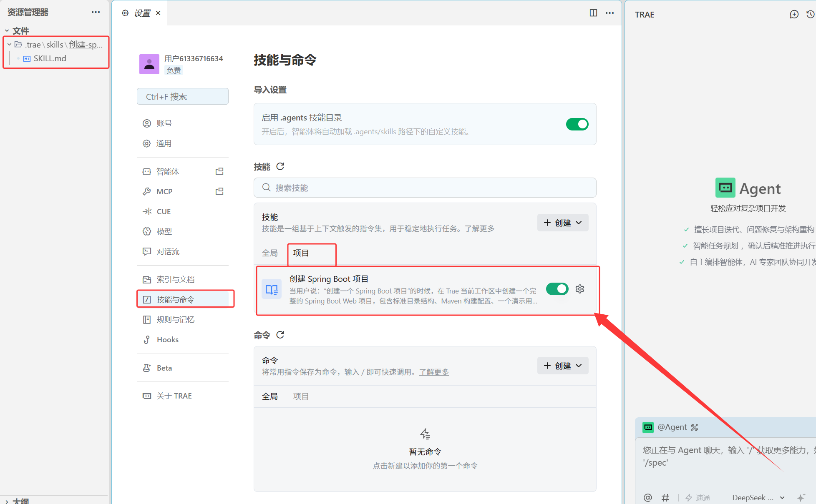
Task: Click the @Agent label in chat
Action: [x=672, y=427]
